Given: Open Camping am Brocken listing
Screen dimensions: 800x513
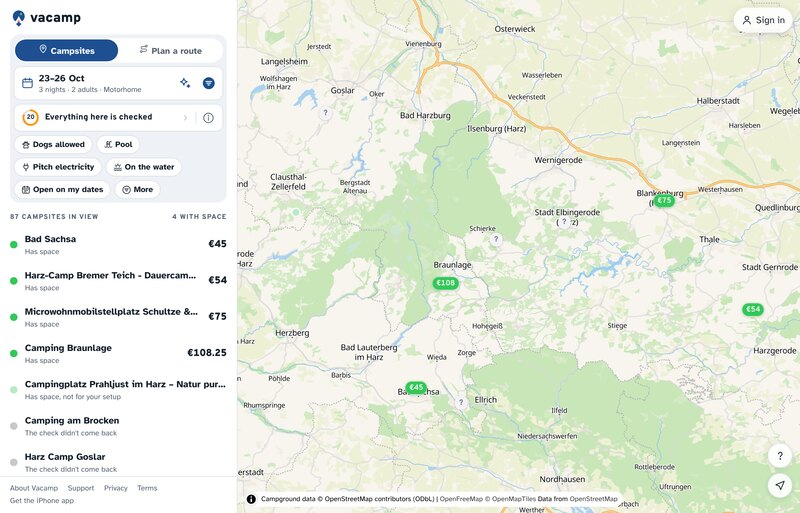Looking at the screenshot, I should (118, 425).
